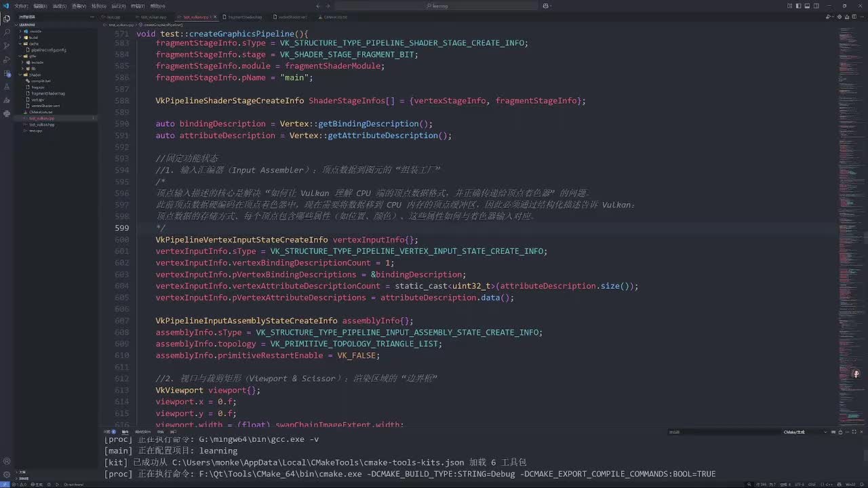Collapse the Shader folder
868x488 pixels.
56,75
